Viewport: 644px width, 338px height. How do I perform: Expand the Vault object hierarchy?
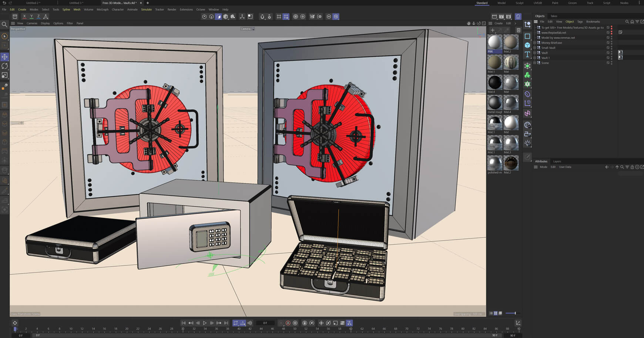pos(534,53)
